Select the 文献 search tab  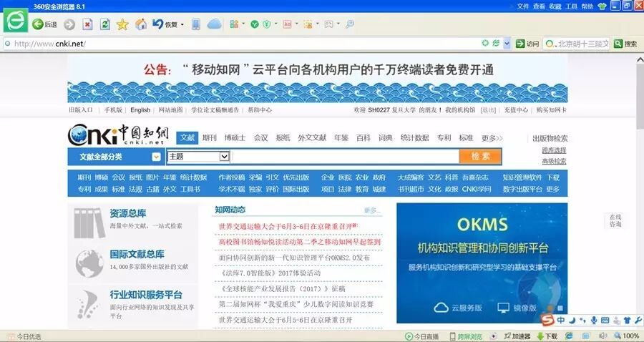click(x=187, y=138)
